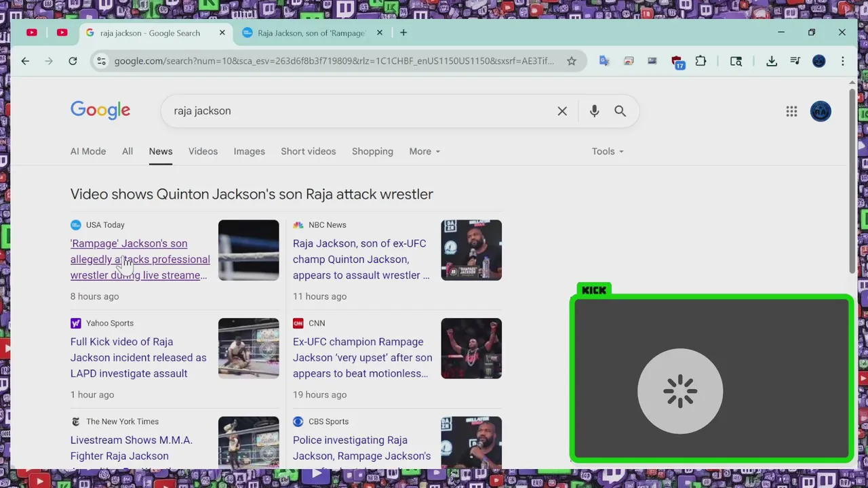Click the 'CBS Sports' source name
The width and height of the screenshot is (868, 488).
click(x=328, y=422)
